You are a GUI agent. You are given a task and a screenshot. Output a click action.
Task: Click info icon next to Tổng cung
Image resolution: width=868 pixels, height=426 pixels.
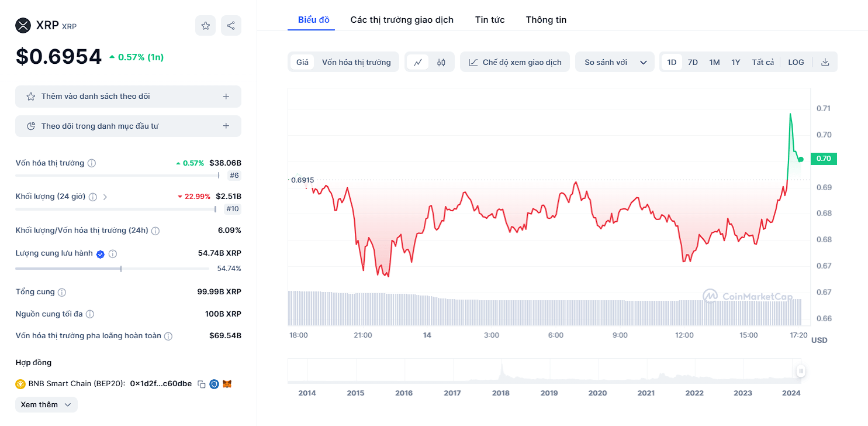(x=62, y=292)
